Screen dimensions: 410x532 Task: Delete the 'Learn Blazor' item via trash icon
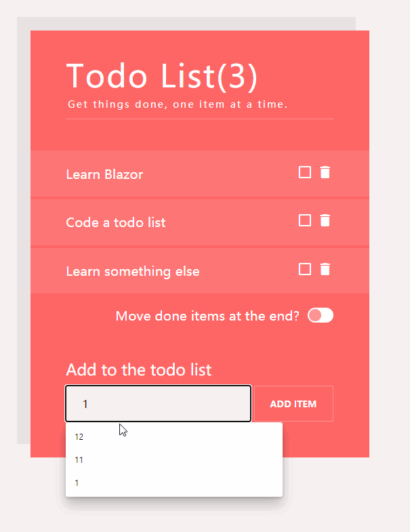coord(325,172)
